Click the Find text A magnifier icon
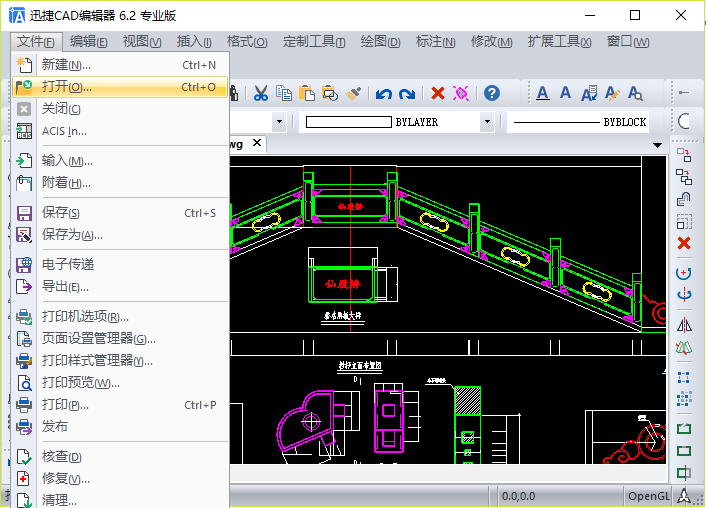Image resolution: width=706 pixels, height=508 pixels. tap(635, 93)
